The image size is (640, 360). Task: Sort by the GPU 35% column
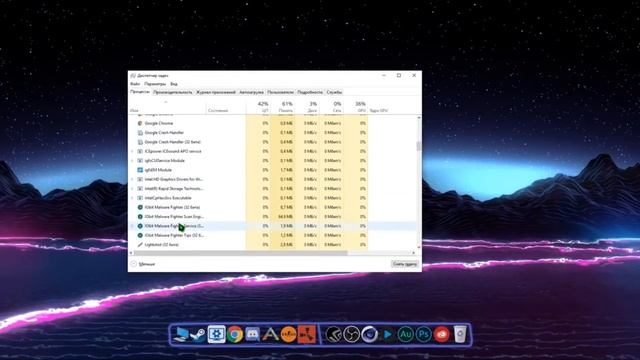(x=356, y=107)
